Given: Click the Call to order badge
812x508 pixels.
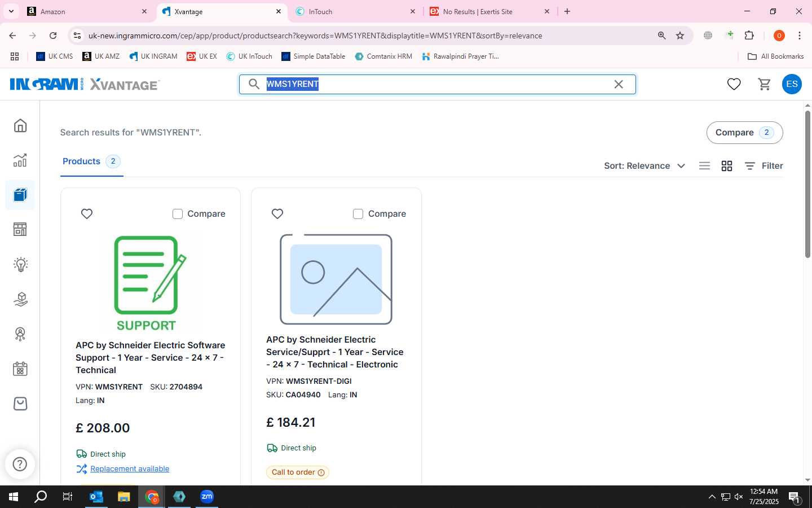Looking at the screenshot, I should [x=298, y=472].
